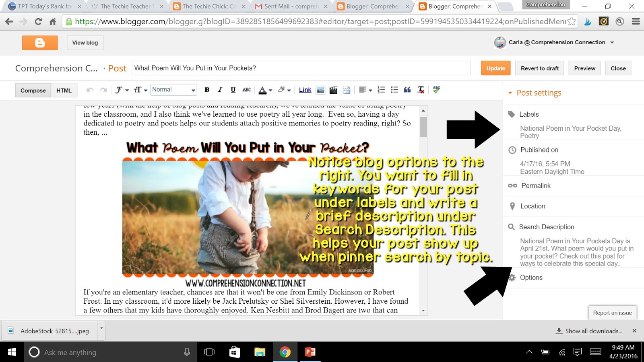Switch to HTML editing mode

point(64,90)
